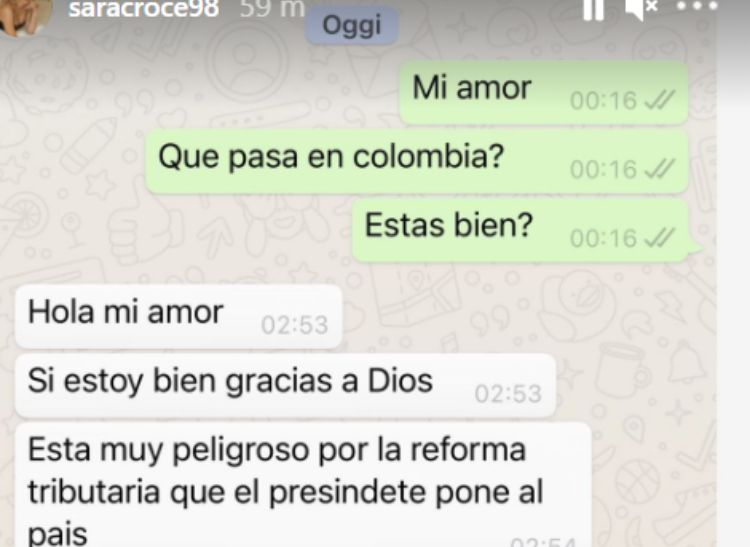Screen dimensions: 750x547
Task: Click the 00:16 timestamp on 'Mi amor'
Action: [x=604, y=100]
